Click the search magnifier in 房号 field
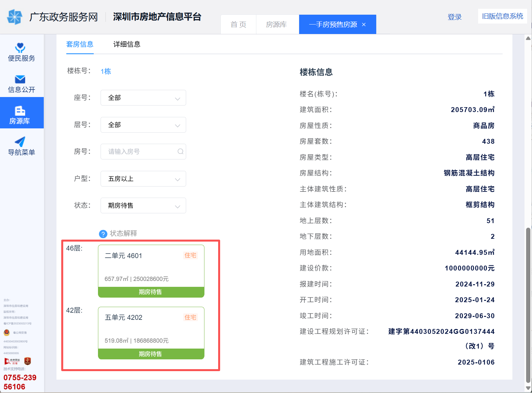Image resolution: width=532 pixels, height=393 pixels. [180, 151]
